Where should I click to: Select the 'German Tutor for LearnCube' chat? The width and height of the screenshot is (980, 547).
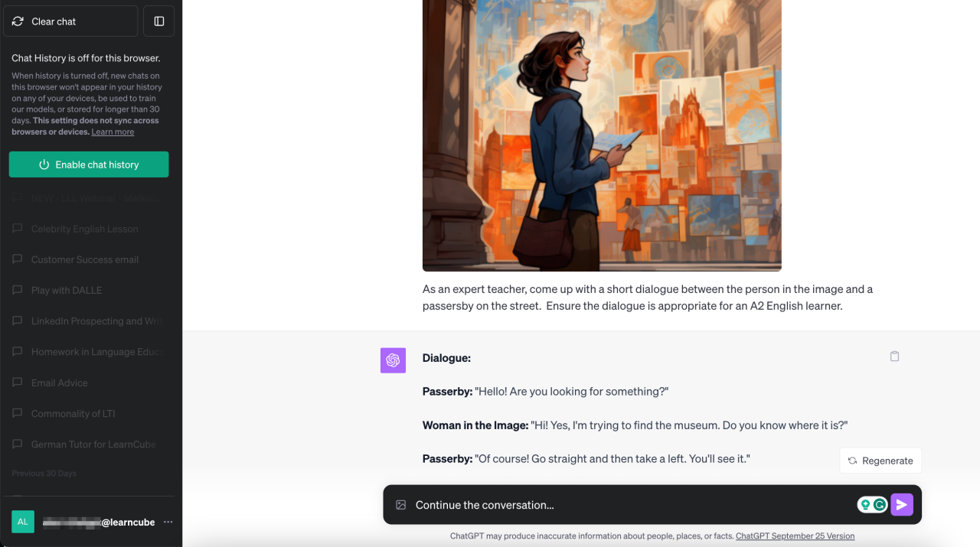(x=93, y=444)
